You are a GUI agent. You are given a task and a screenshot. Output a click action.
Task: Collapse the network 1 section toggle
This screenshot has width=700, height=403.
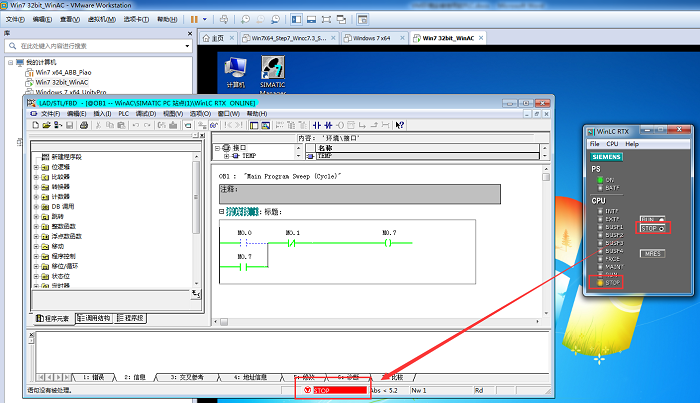coord(221,212)
